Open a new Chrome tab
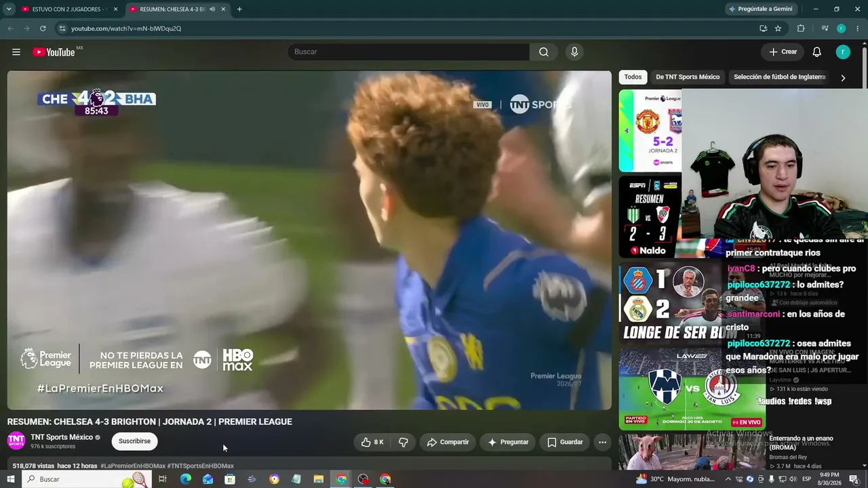 tap(239, 9)
